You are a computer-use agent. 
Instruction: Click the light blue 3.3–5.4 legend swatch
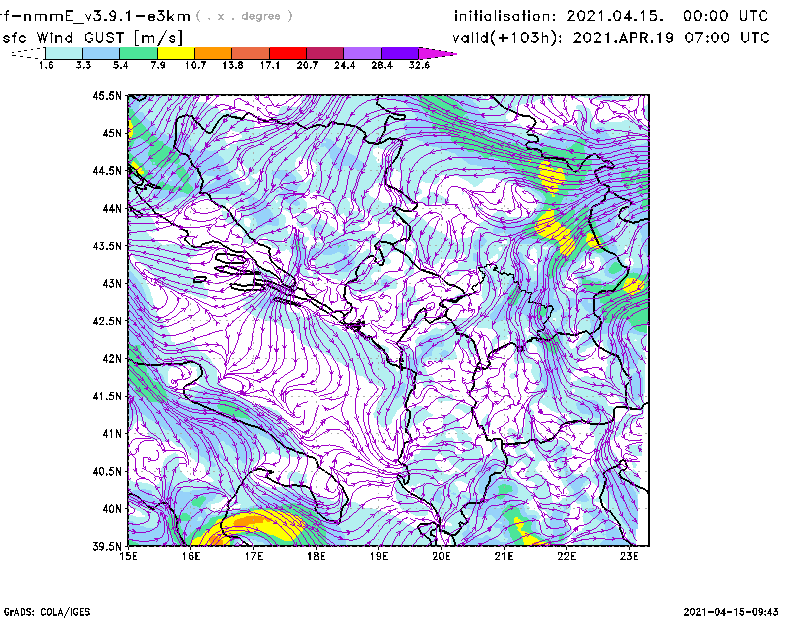pyautogui.click(x=101, y=53)
